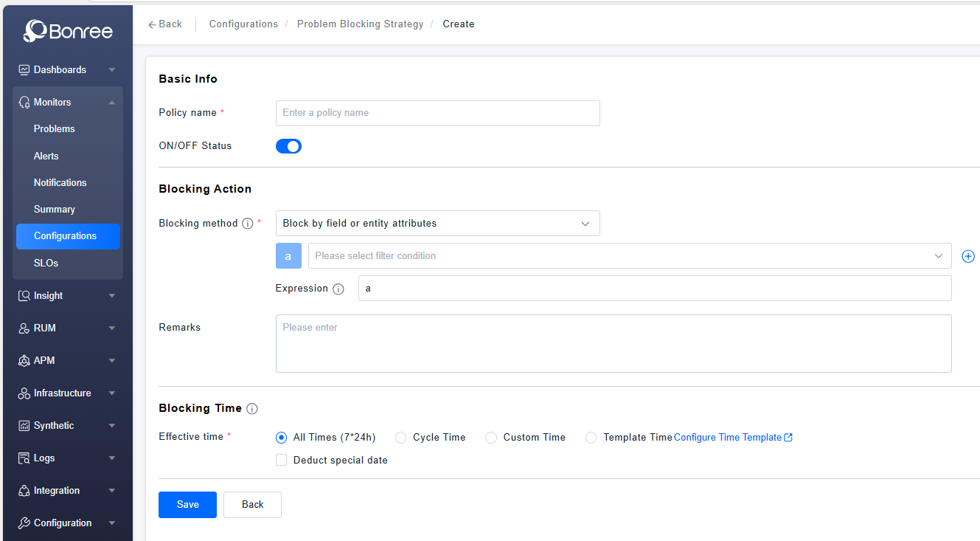Choose the Custom Time radio option

pyautogui.click(x=491, y=438)
